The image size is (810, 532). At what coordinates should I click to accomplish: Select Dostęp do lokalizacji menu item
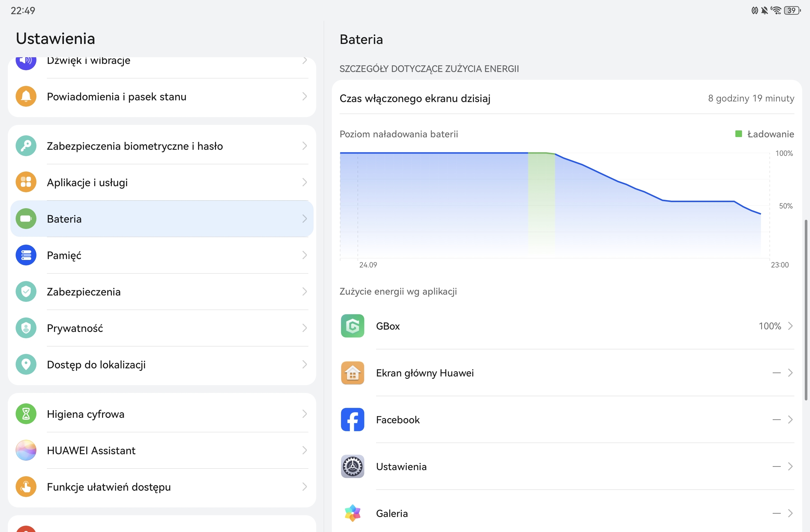162,364
